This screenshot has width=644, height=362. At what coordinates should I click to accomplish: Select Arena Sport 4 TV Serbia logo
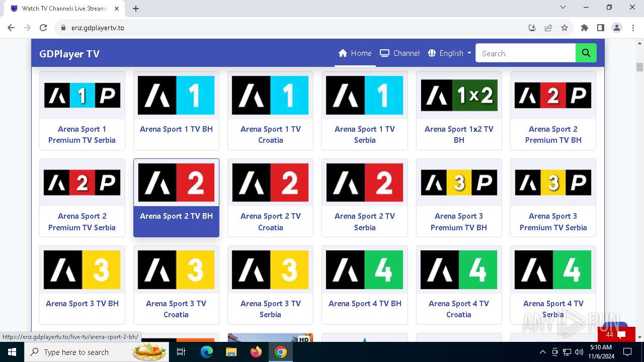(x=553, y=269)
